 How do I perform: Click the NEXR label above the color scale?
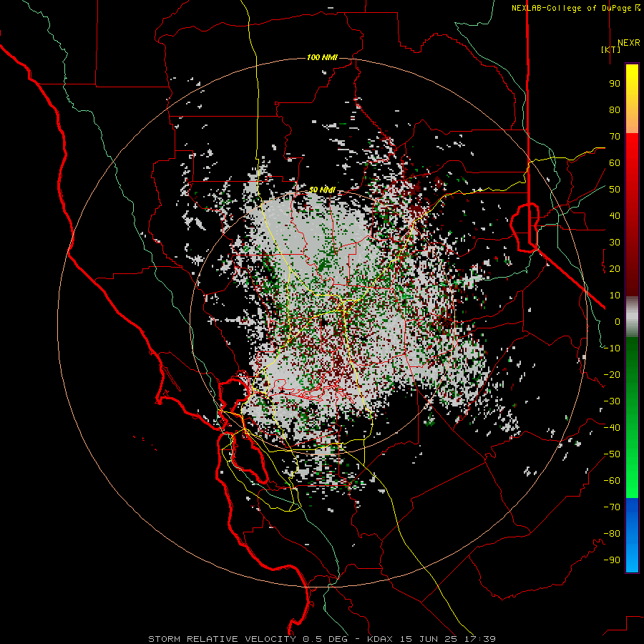coord(628,43)
